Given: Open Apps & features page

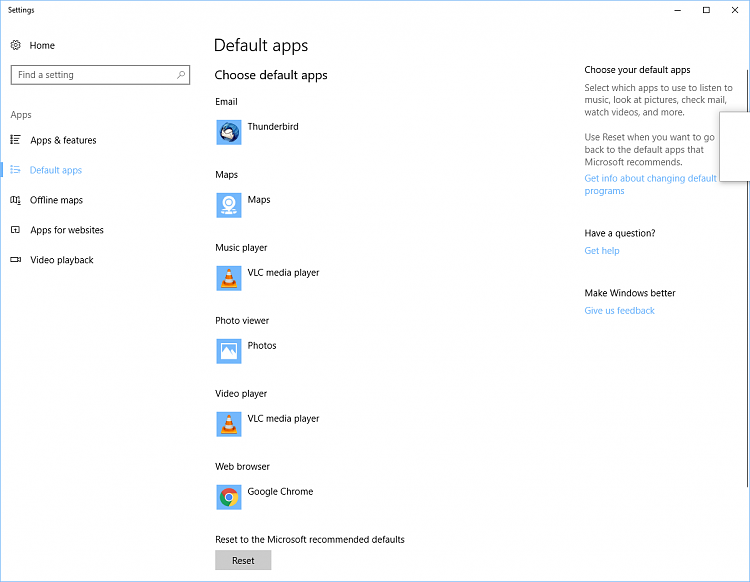Looking at the screenshot, I should tap(63, 141).
